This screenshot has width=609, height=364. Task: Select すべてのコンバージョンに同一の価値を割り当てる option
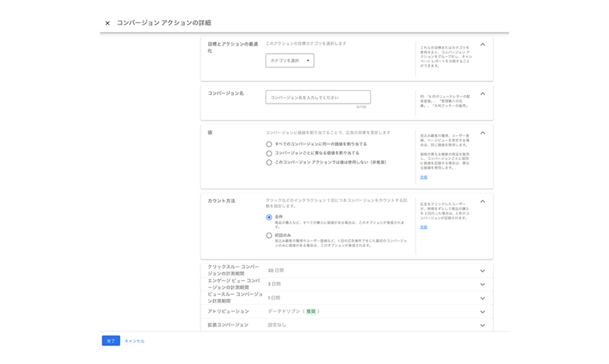point(269,144)
